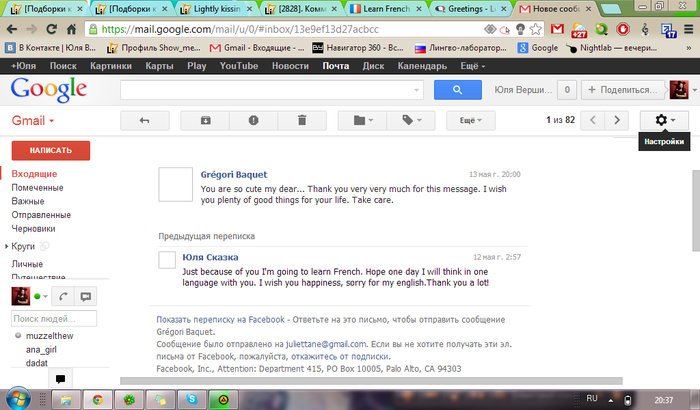Open the weather extension showing +27
700x410 pixels.
click(x=579, y=30)
